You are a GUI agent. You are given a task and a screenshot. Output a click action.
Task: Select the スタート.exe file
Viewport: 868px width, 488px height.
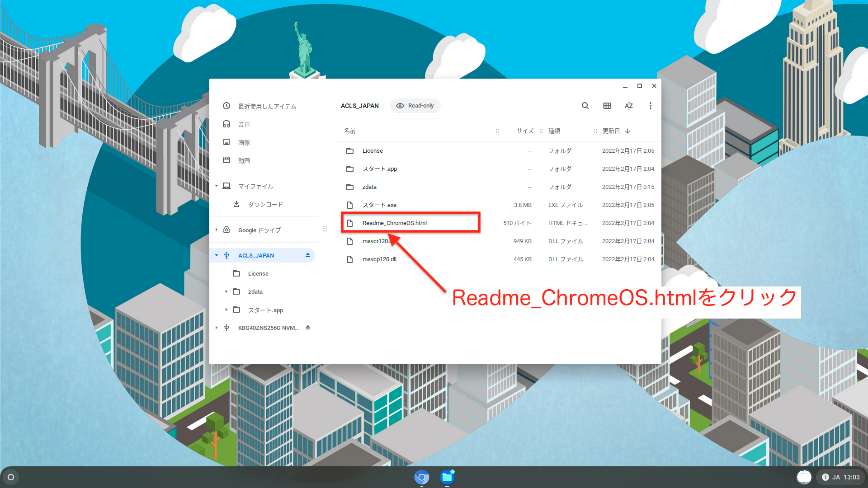(499, 205)
